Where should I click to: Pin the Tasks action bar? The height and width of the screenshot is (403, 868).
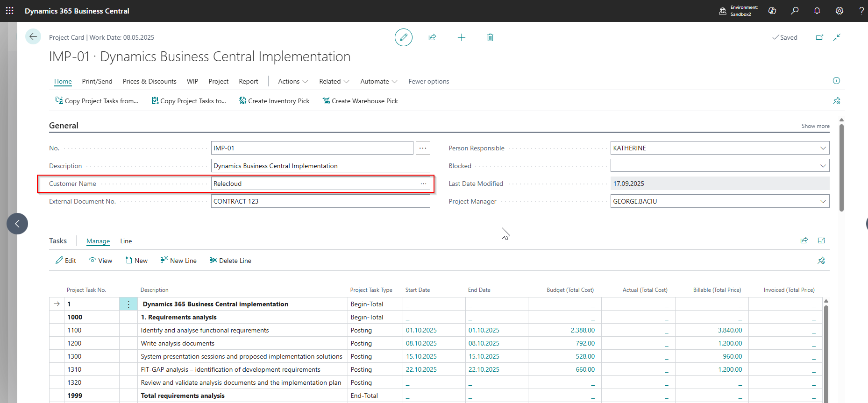pyautogui.click(x=821, y=261)
